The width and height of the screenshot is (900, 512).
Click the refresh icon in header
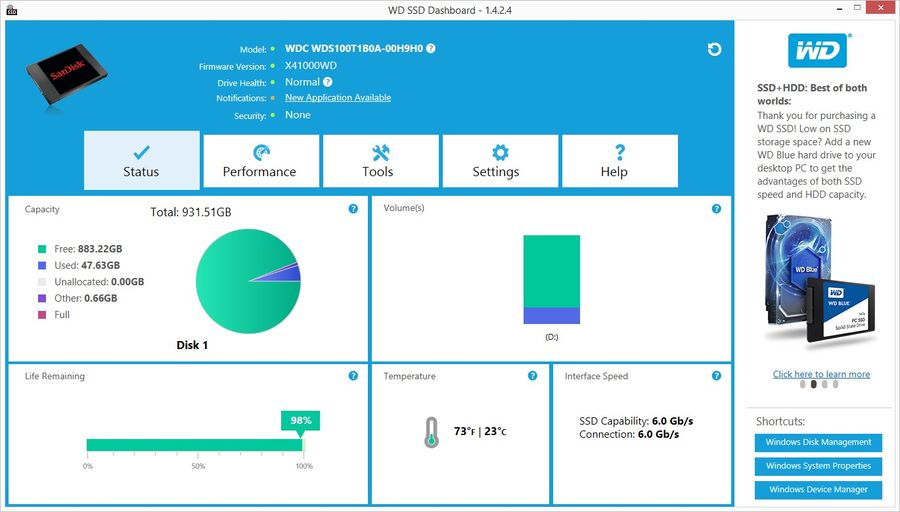[714, 49]
